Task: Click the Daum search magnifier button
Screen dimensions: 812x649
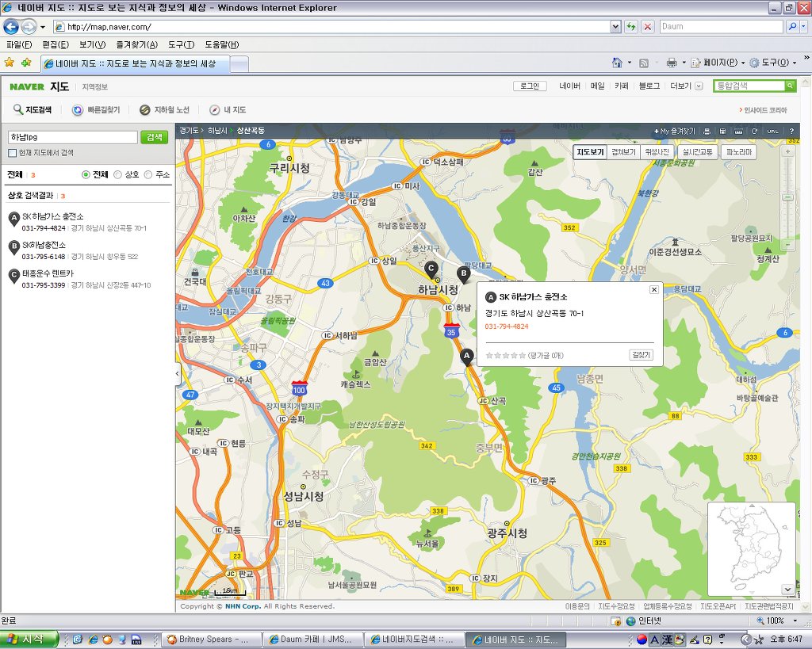Action: 792,26
